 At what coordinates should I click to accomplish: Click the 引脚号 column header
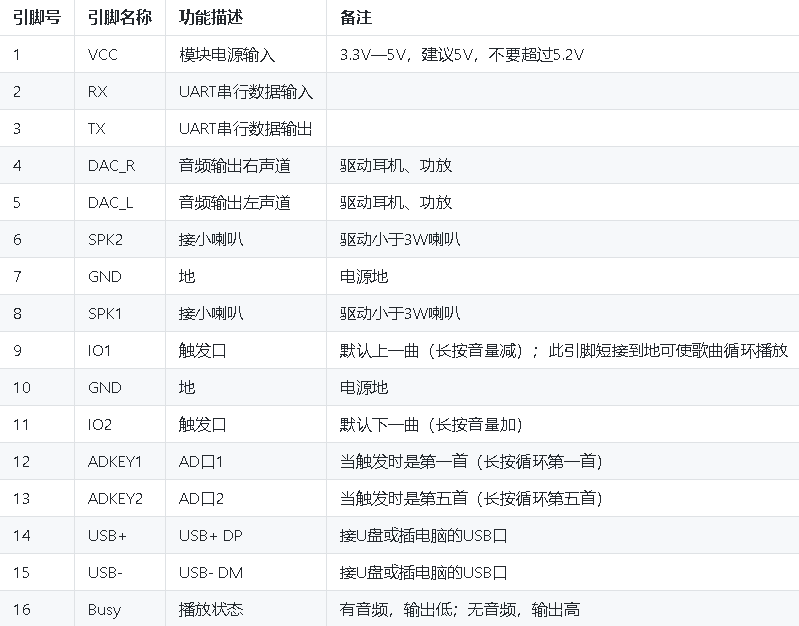tap(37, 18)
